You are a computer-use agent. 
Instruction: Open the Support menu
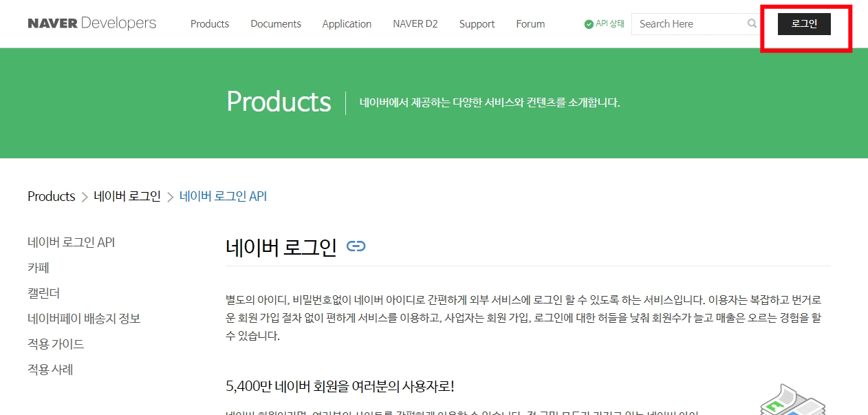[x=477, y=24]
